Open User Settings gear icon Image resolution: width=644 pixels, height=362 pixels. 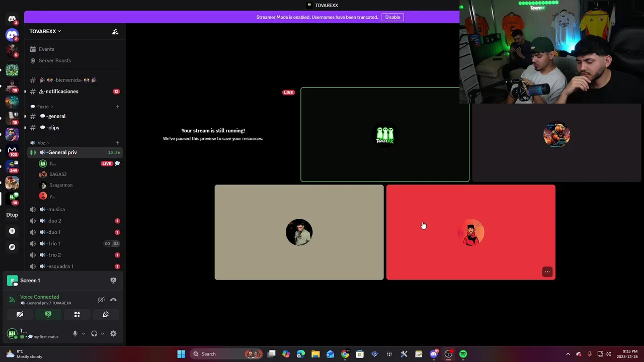tap(113, 333)
